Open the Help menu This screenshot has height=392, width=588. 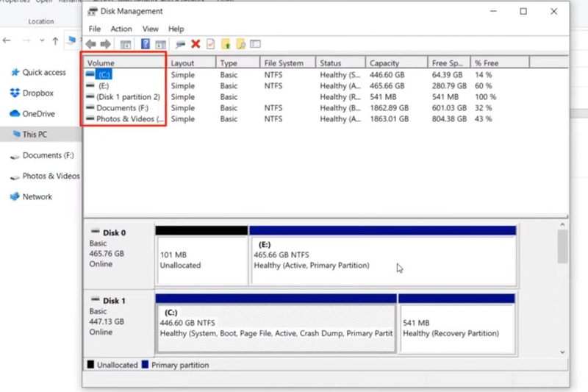tap(176, 29)
